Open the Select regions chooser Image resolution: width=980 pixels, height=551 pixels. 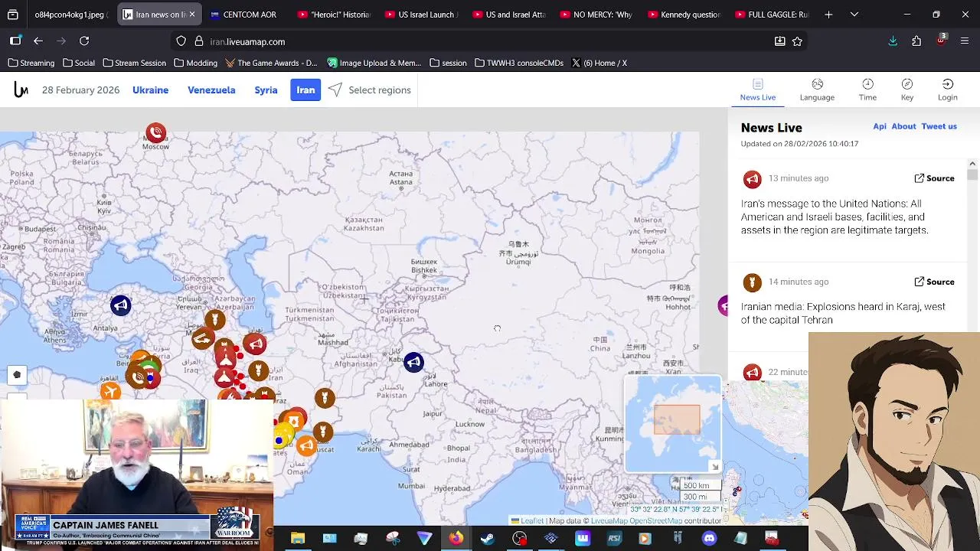(x=370, y=90)
